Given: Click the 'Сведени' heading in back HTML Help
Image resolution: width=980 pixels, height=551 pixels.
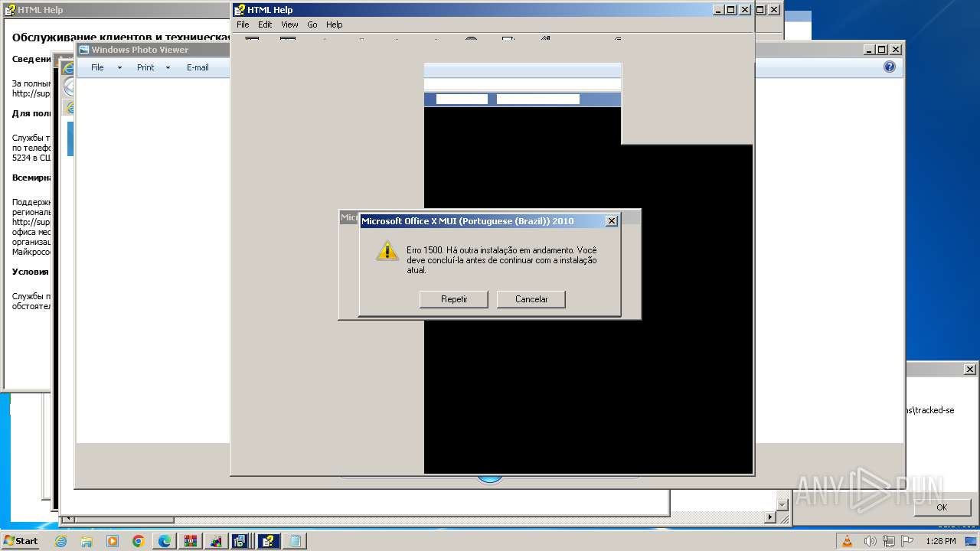Looking at the screenshot, I should tap(31, 59).
